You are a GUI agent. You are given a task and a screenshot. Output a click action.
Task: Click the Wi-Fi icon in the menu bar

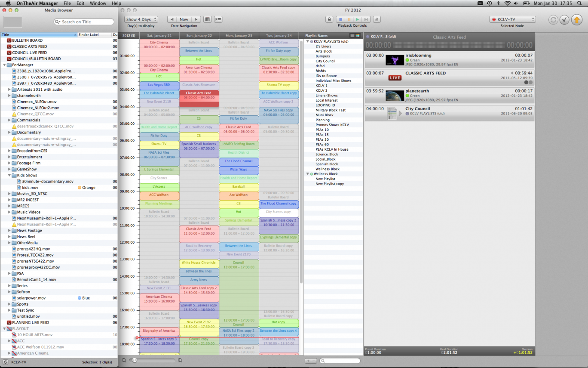[x=508, y=3]
